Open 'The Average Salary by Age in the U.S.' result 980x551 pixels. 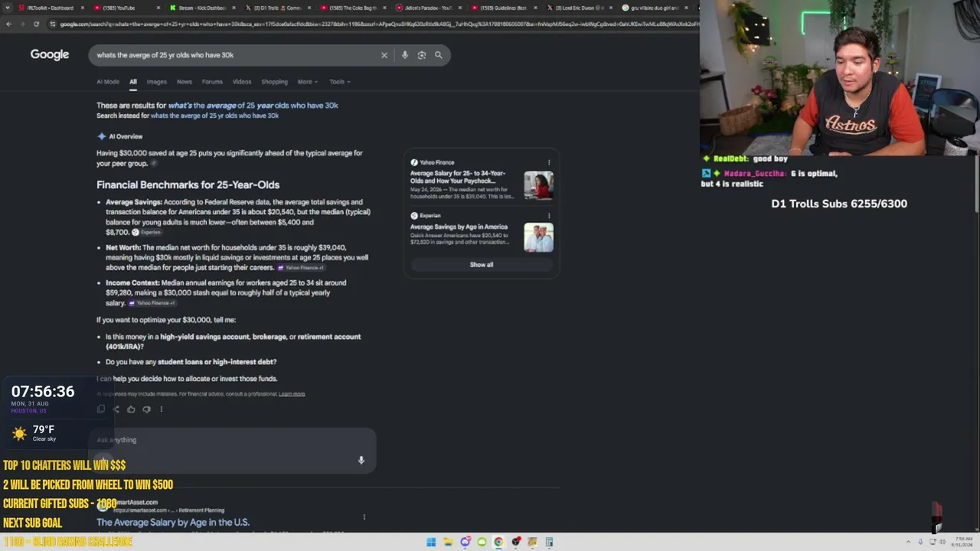point(173,523)
